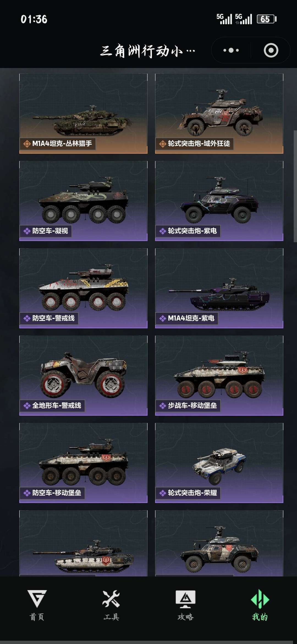View the 步战车-移动堡垒 skin card
The height and width of the screenshot is (644, 297).
coord(219,375)
